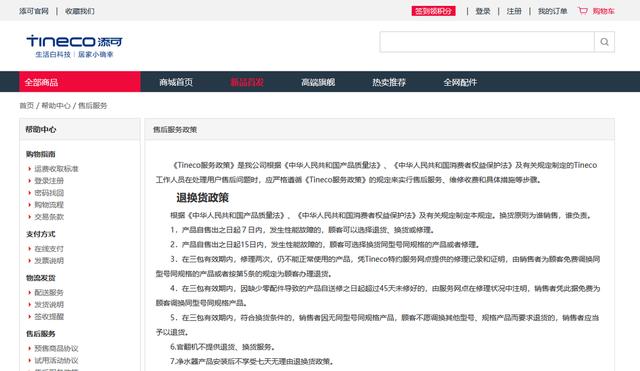
Task: Select 新品首发 in navigation bar
Action: [x=247, y=82]
